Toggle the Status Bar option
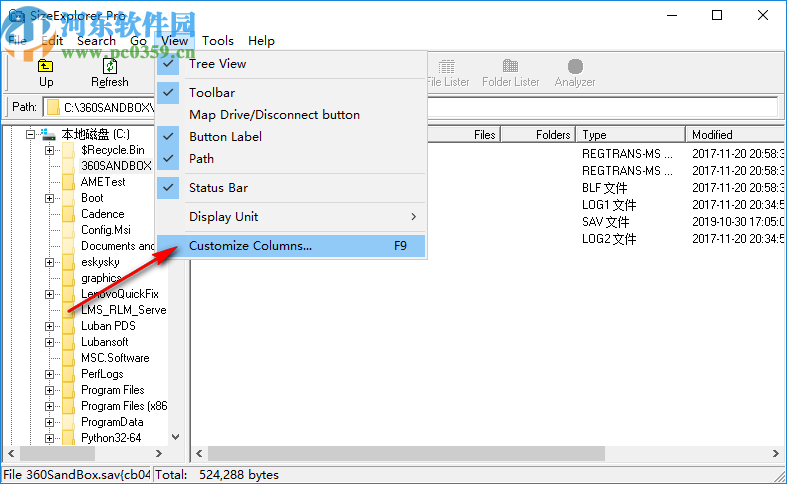787x484 pixels. point(291,188)
